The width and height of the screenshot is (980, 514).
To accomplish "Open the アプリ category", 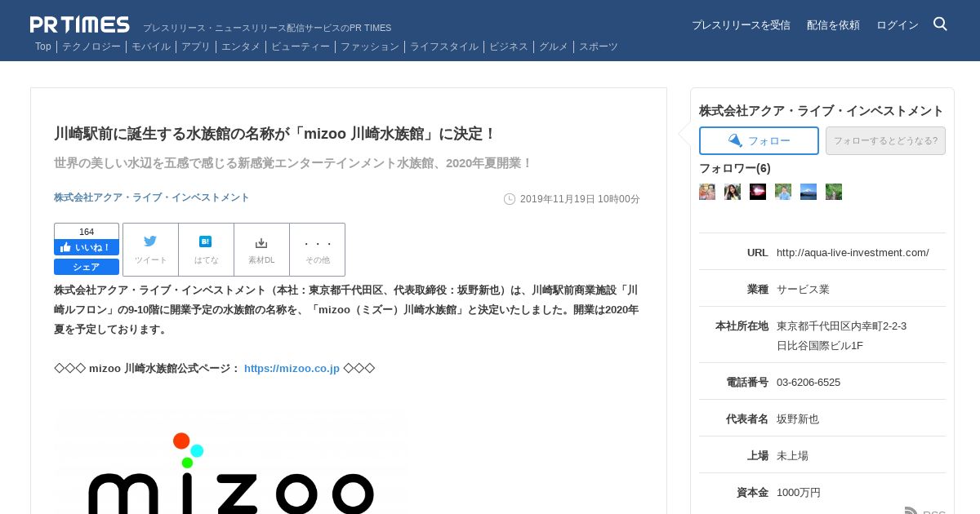I will click(196, 47).
